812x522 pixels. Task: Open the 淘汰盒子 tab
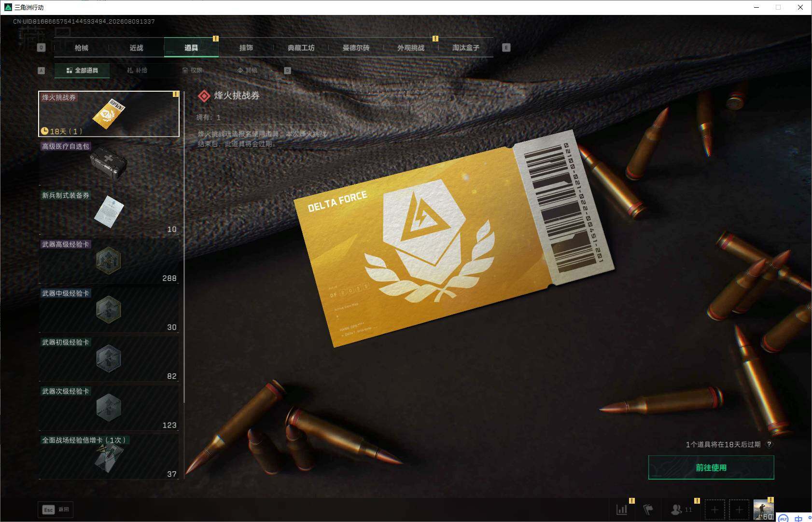click(x=466, y=48)
